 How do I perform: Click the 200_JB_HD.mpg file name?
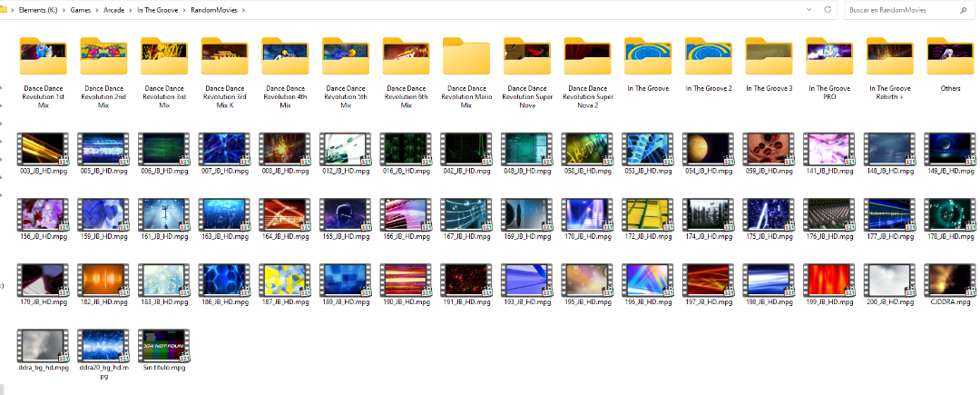pyautogui.click(x=890, y=301)
